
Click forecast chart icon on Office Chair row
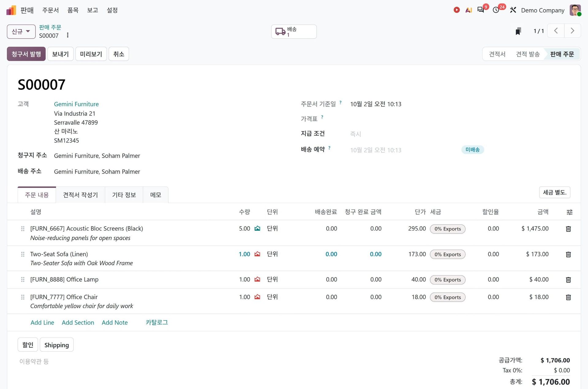(257, 297)
